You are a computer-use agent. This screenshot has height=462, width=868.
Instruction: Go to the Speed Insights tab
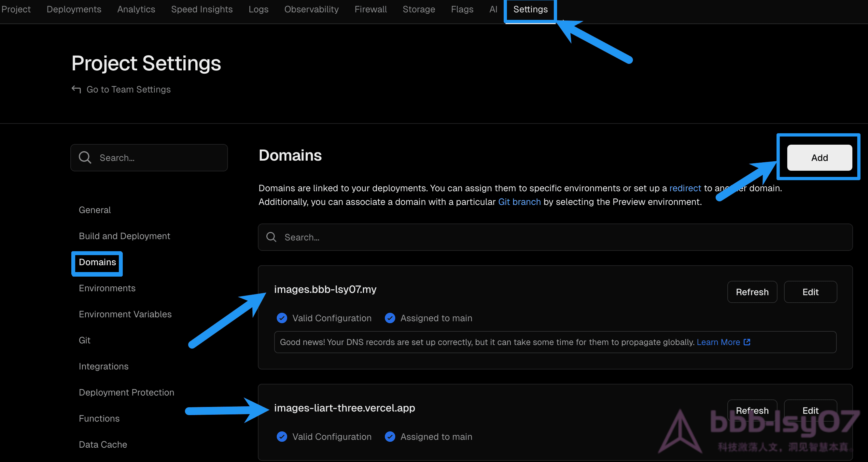[x=202, y=9]
